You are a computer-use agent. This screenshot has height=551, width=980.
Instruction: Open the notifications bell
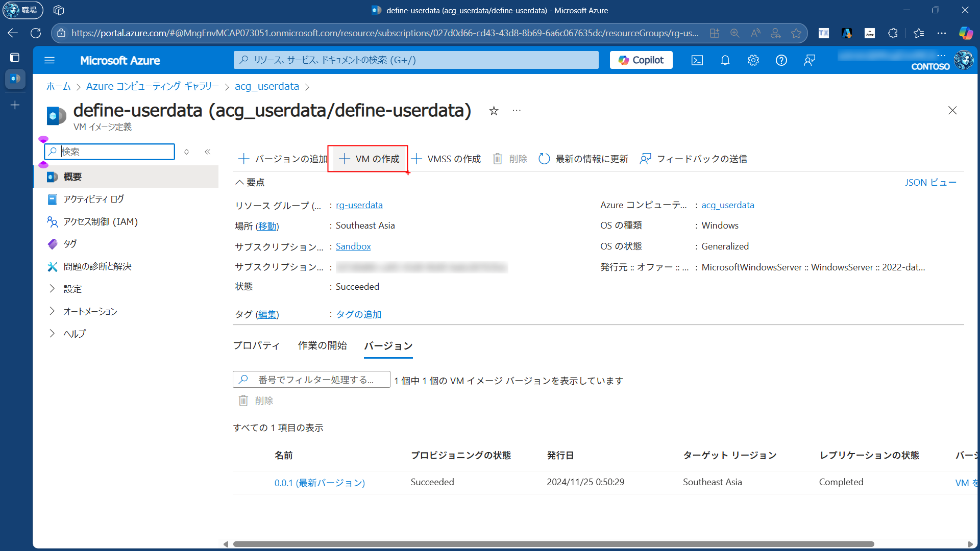point(725,60)
